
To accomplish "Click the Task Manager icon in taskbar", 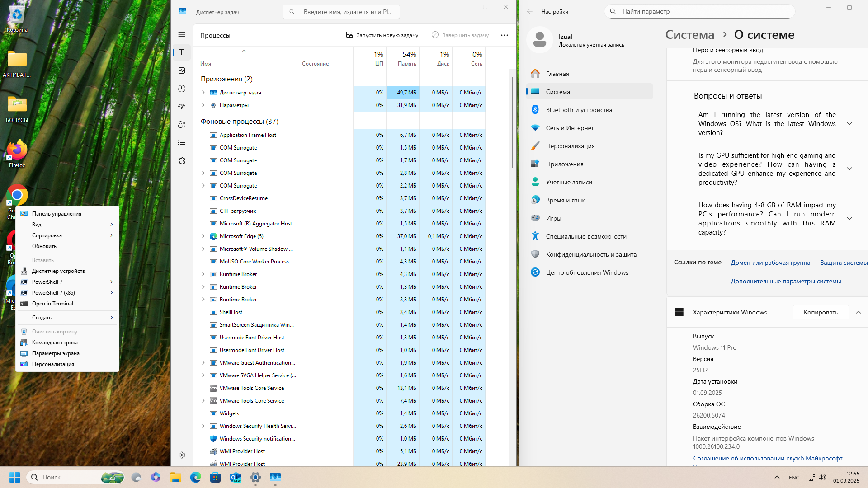I will 275,477.
